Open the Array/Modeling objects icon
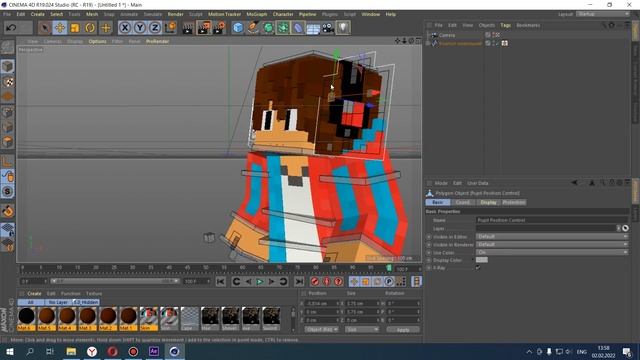This screenshot has height=360, width=640. tap(283, 28)
